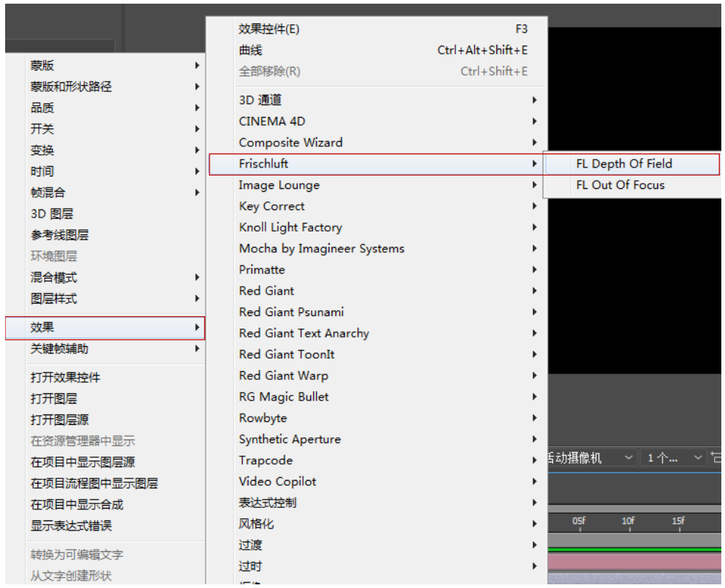Click the 05f mark on timeline ruler
Viewport: 725px width, 588px height.
click(x=579, y=521)
